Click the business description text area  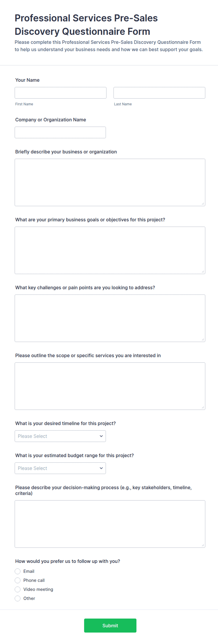[x=110, y=182]
